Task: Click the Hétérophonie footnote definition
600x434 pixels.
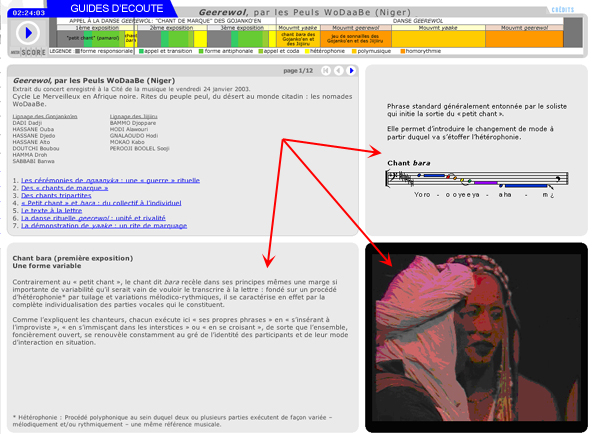Action: (x=172, y=421)
